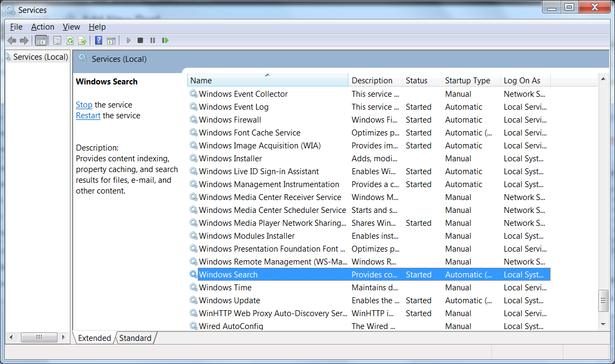Click the Services title bar icon

[10, 10]
